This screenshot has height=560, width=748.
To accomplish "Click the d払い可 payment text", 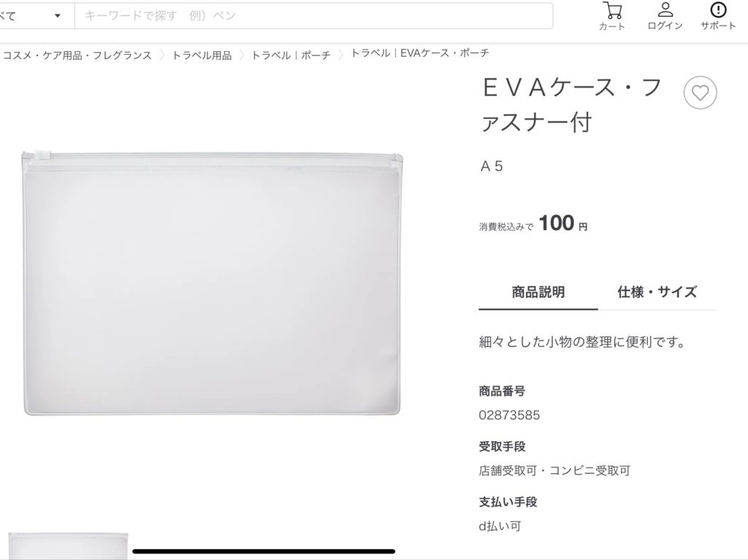I will [x=500, y=526].
